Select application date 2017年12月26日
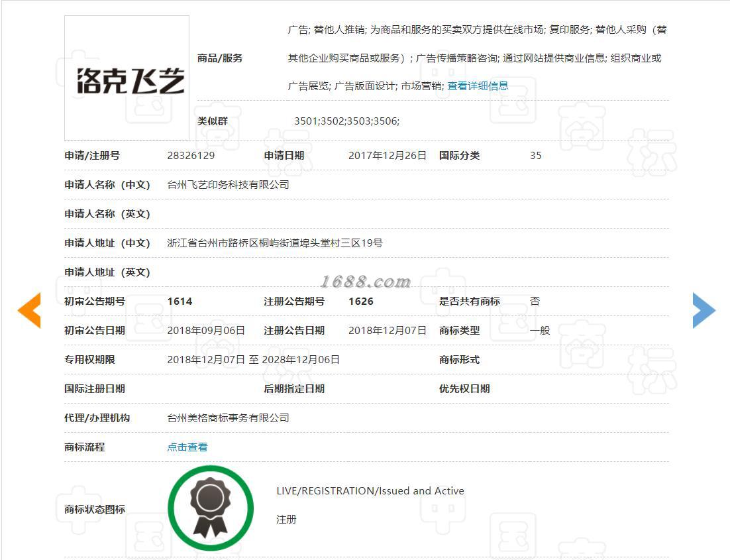Screen dimensions: 730x560 [x=388, y=156]
